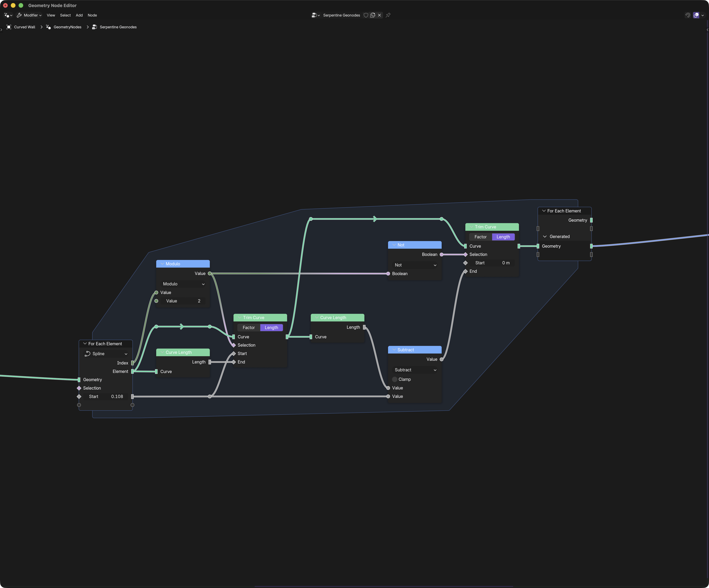The width and height of the screenshot is (709, 588).
Task: Click the Not node Boolean output socket
Action: (x=442, y=254)
